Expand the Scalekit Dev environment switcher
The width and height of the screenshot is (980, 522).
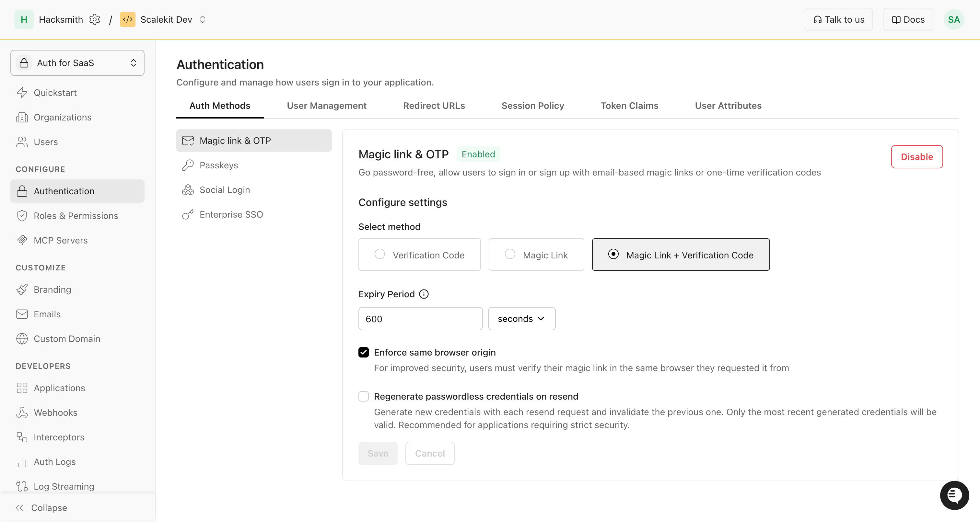[x=203, y=19]
